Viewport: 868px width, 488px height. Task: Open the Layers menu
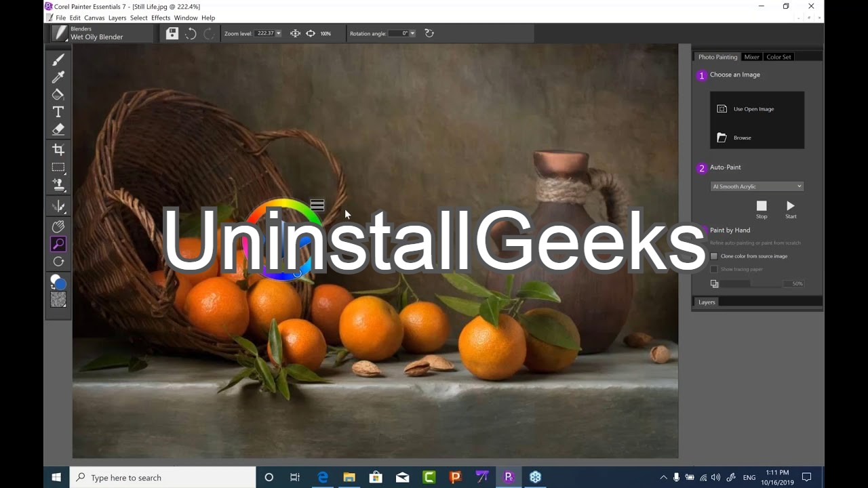[117, 18]
